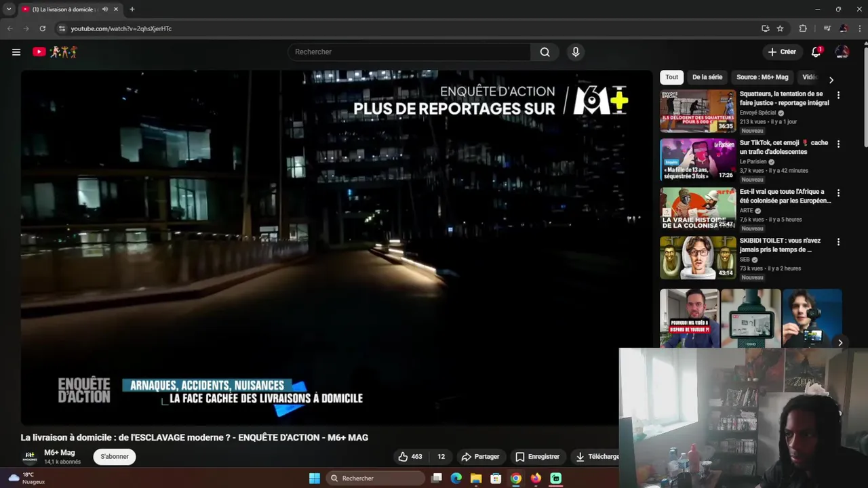868x488 pixels.
Task: Reload the page in Chrome
Action: (42, 28)
